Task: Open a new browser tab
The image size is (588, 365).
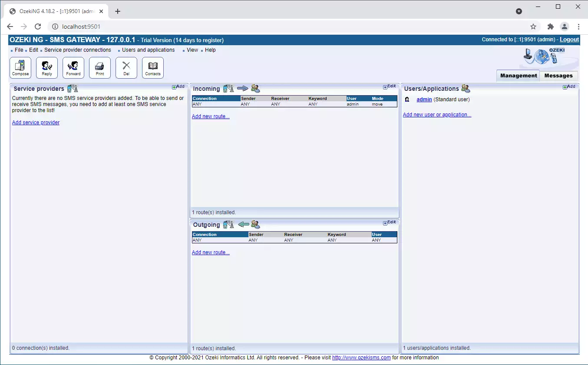Action: tap(117, 11)
